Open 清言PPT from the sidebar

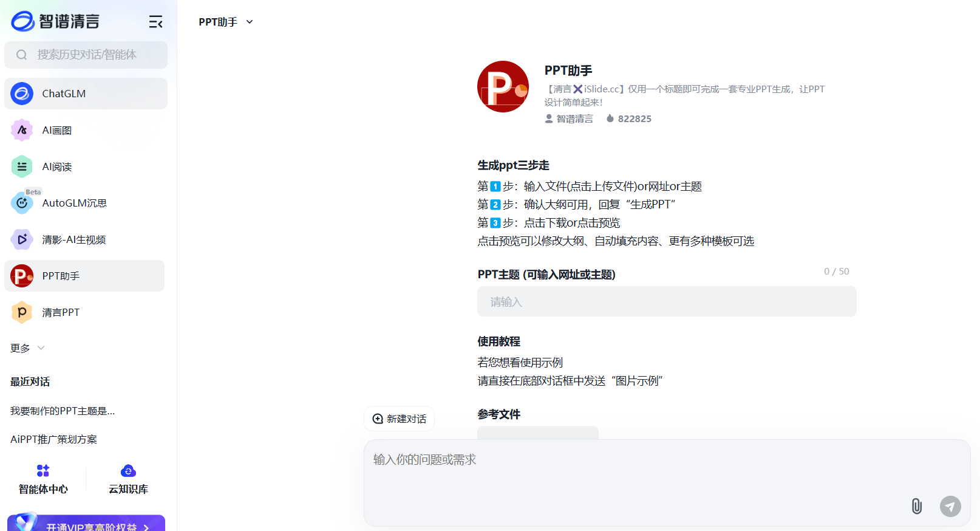[61, 312]
